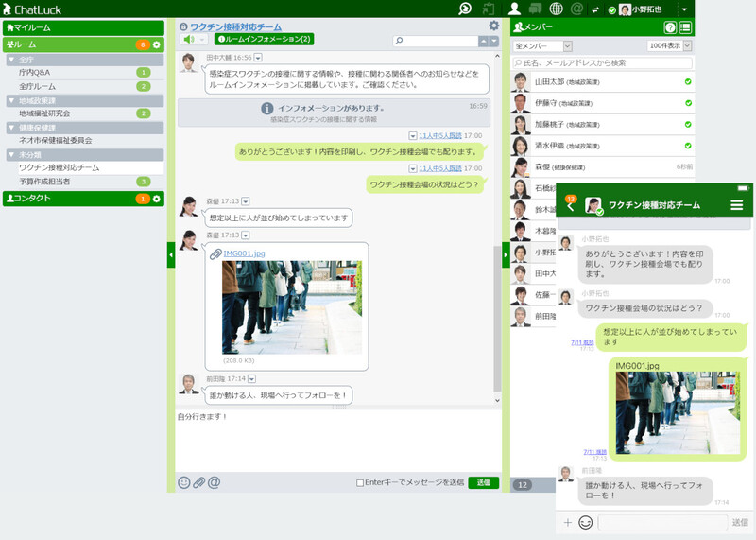Viewport: 756px width, 540px height.
Task: Open the 100件表示 display count dropdown
Action: tap(669, 45)
